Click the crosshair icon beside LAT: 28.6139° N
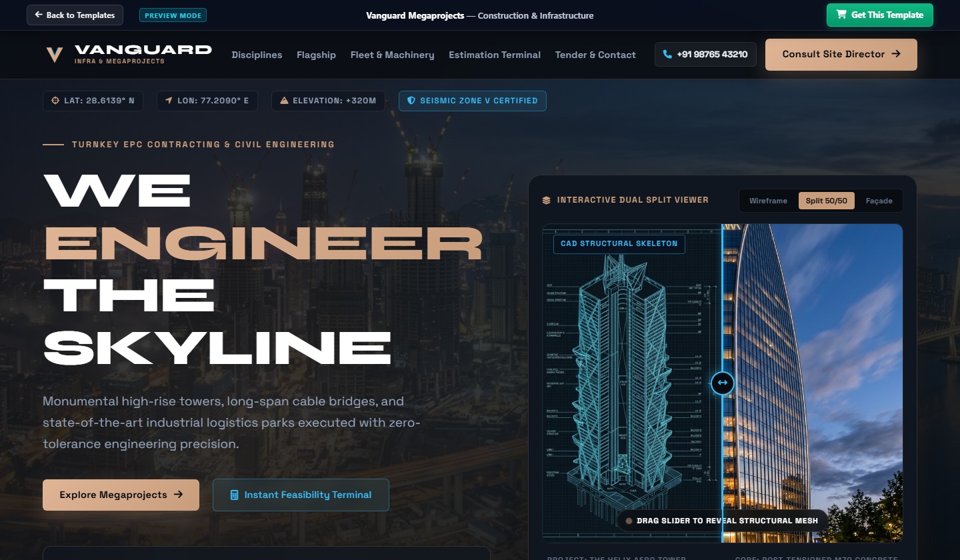Viewport: 960px width, 560px height. pyautogui.click(x=55, y=101)
